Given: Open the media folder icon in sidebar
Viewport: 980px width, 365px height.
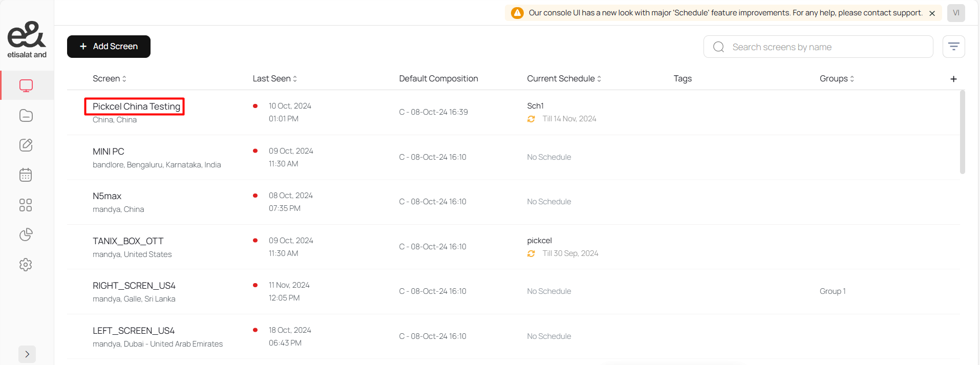Looking at the screenshot, I should click(26, 116).
